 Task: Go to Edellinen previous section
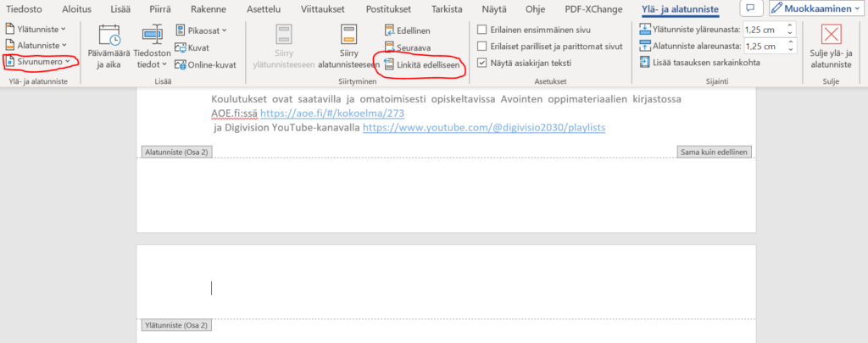407,31
